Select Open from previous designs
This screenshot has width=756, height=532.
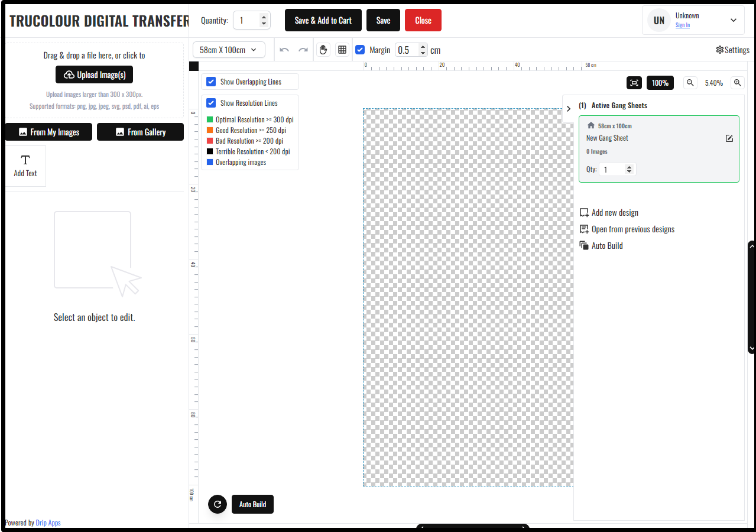[x=632, y=229]
